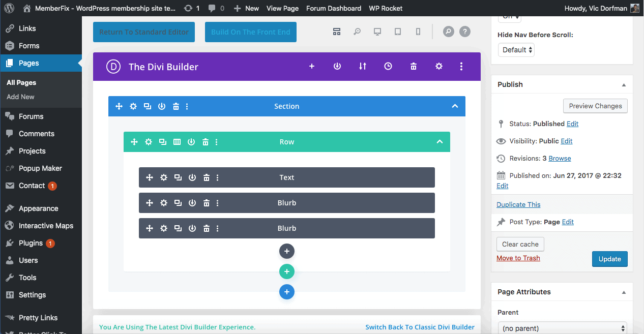Open Divi Builder settings gear icon
The height and width of the screenshot is (334, 644).
point(439,67)
